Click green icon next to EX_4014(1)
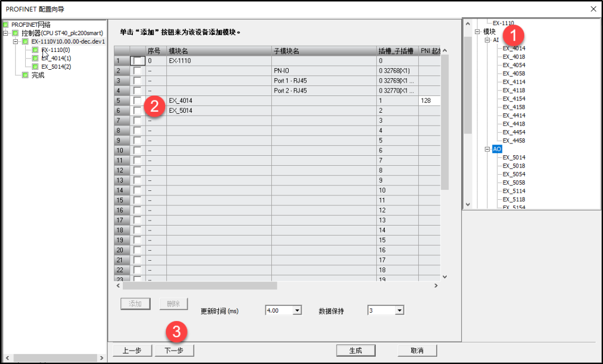 coord(35,59)
